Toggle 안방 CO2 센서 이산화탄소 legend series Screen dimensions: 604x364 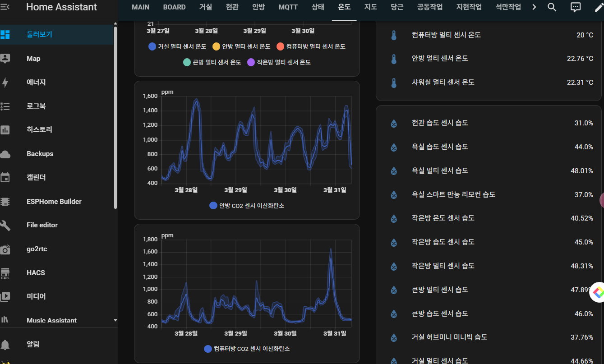(x=247, y=206)
